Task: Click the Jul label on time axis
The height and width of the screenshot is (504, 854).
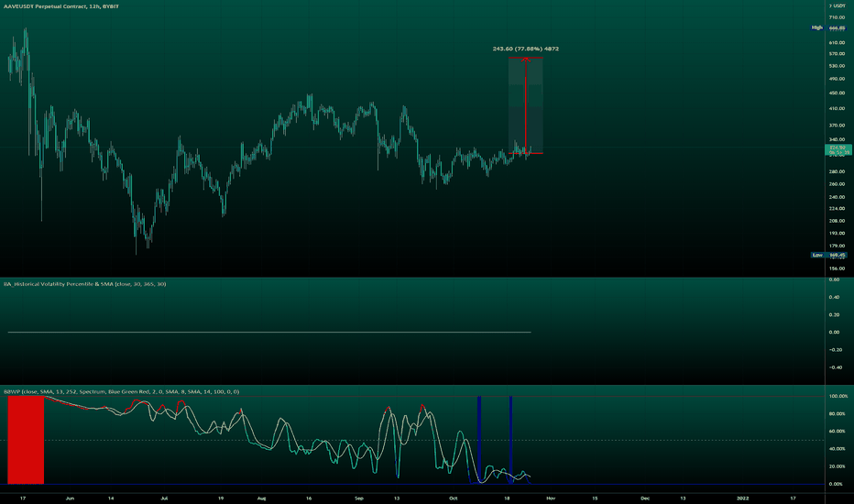Action: tap(164, 498)
